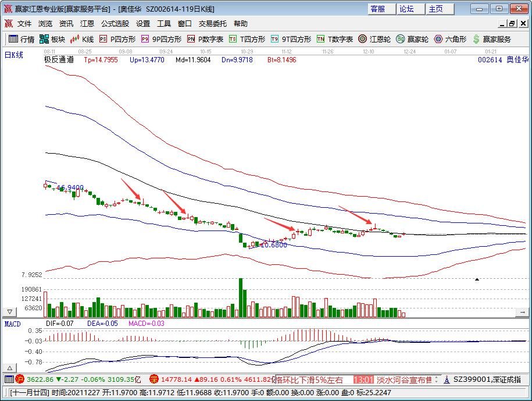This screenshot has height=401, width=532.
Task: Click the 16.9400 high price label
Action: [70, 187]
